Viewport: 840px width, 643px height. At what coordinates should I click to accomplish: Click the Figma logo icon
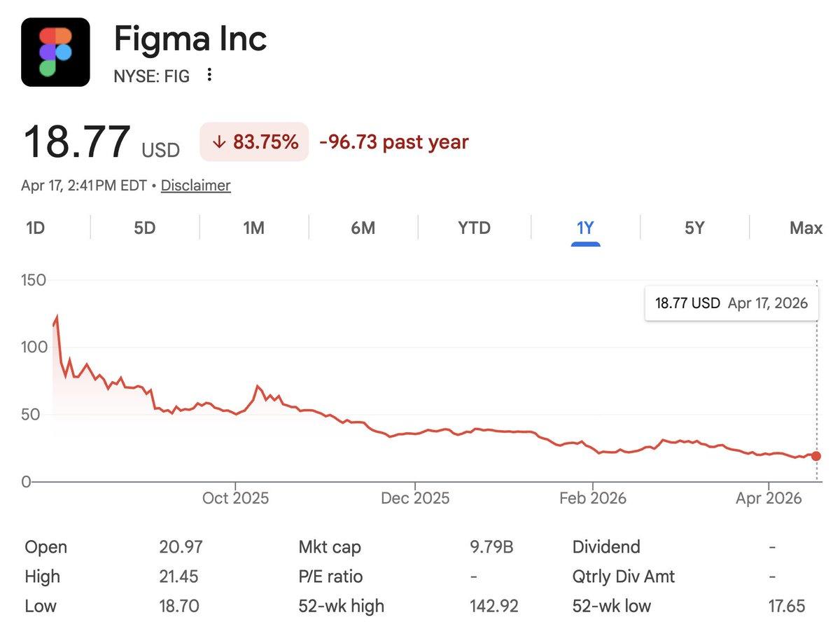tap(55, 53)
